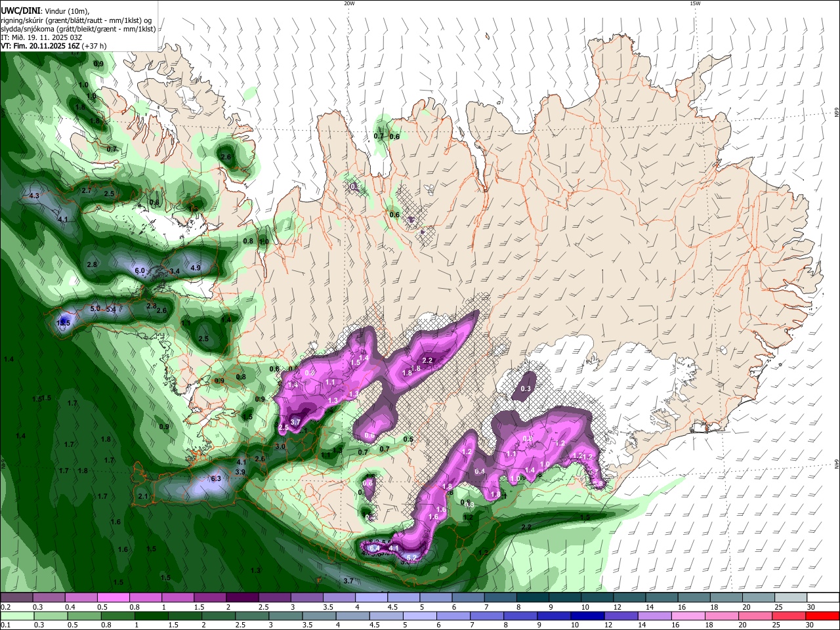
Task: Click the 3.9 precipitation value on the map
Action: 240,472
